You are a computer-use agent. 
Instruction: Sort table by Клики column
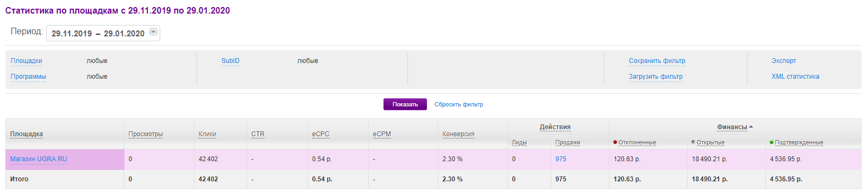[x=207, y=134]
